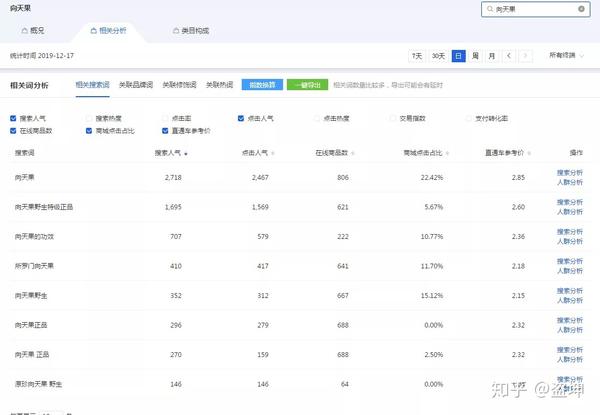The height and width of the screenshot is (415, 600).
Task: Go to previous date with left arrow
Action: tap(509, 56)
